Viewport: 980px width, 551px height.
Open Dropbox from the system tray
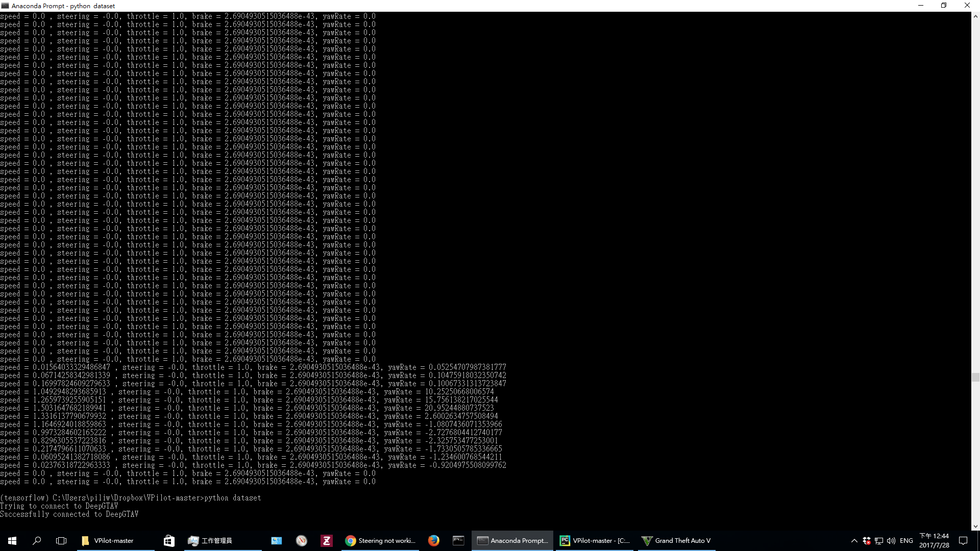coord(867,541)
